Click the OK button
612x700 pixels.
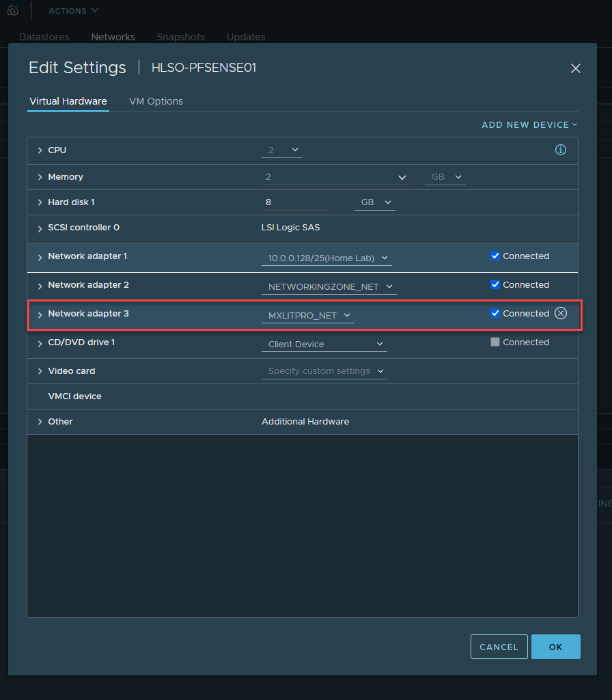pyautogui.click(x=555, y=647)
